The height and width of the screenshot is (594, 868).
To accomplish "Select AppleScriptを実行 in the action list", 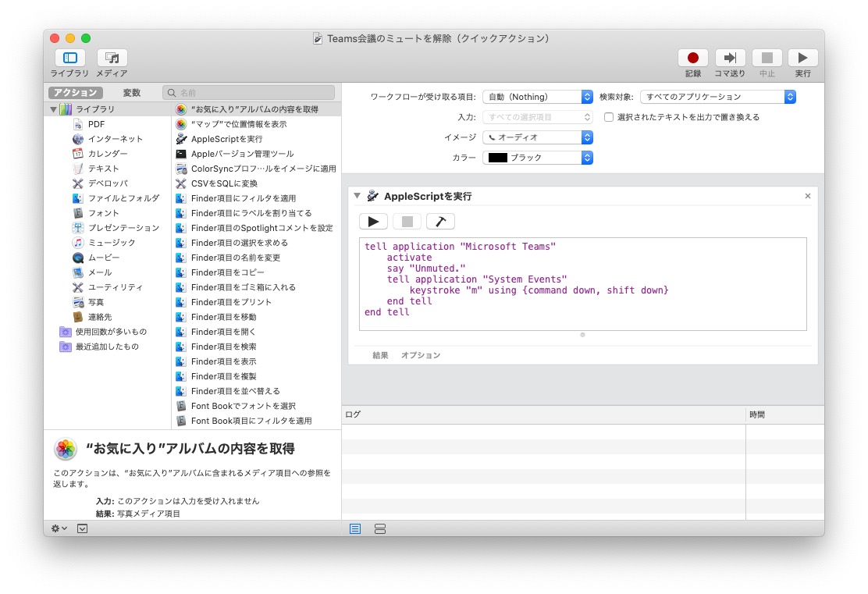I will pyautogui.click(x=257, y=139).
